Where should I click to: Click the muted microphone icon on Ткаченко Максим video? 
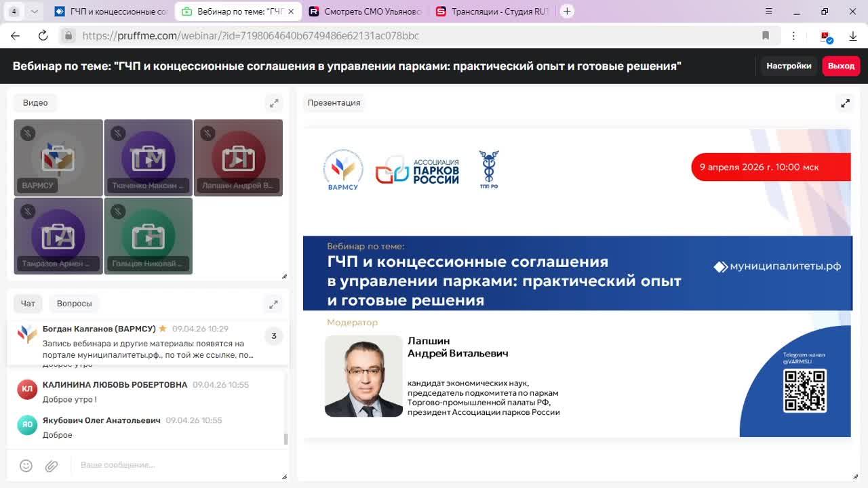pos(118,133)
